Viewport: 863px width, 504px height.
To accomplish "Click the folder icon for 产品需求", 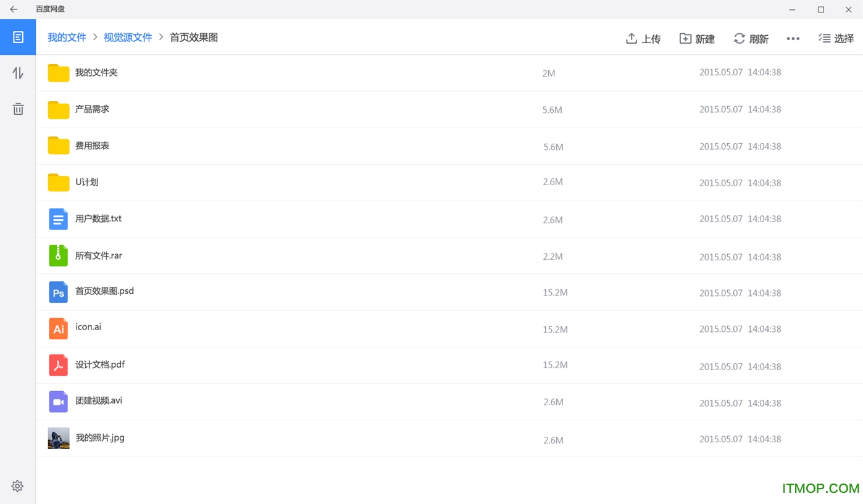I will (x=59, y=109).
